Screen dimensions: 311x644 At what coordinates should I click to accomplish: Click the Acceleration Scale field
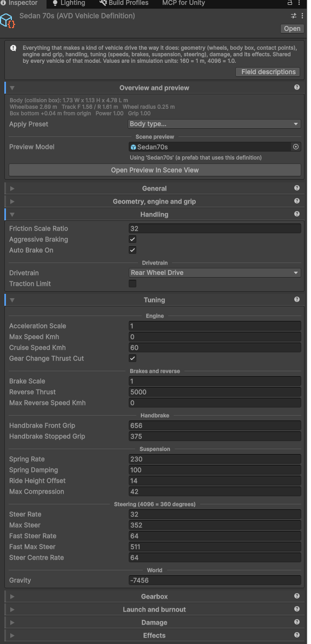215,326
